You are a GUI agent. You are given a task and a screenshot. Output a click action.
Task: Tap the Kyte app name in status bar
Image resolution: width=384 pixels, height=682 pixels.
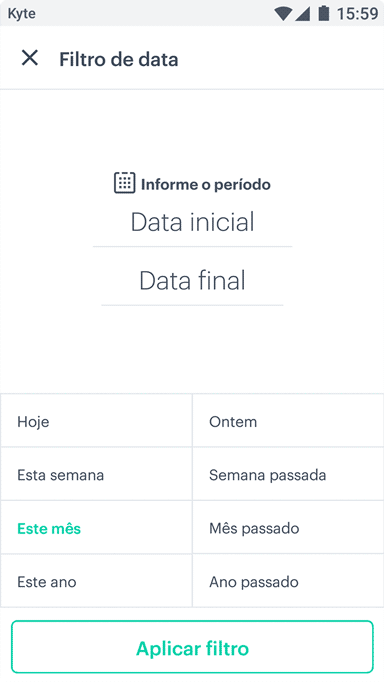tap(22, 13)
